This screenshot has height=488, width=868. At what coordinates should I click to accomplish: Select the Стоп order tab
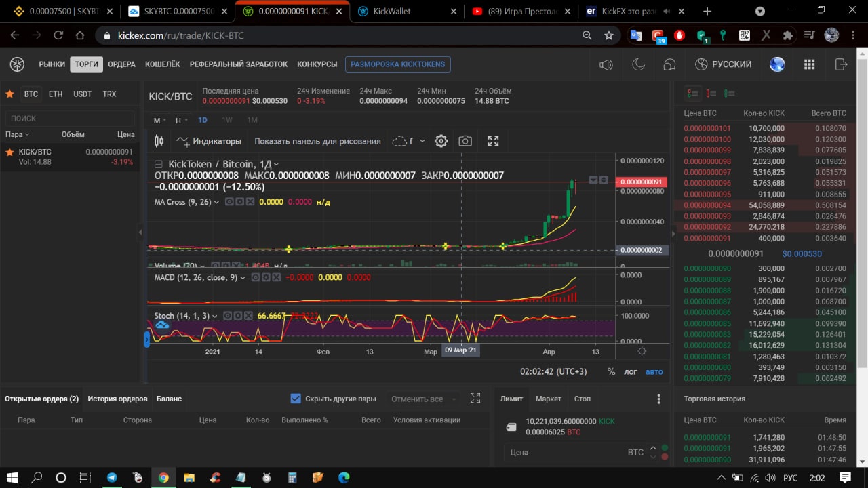click(582, 399)
